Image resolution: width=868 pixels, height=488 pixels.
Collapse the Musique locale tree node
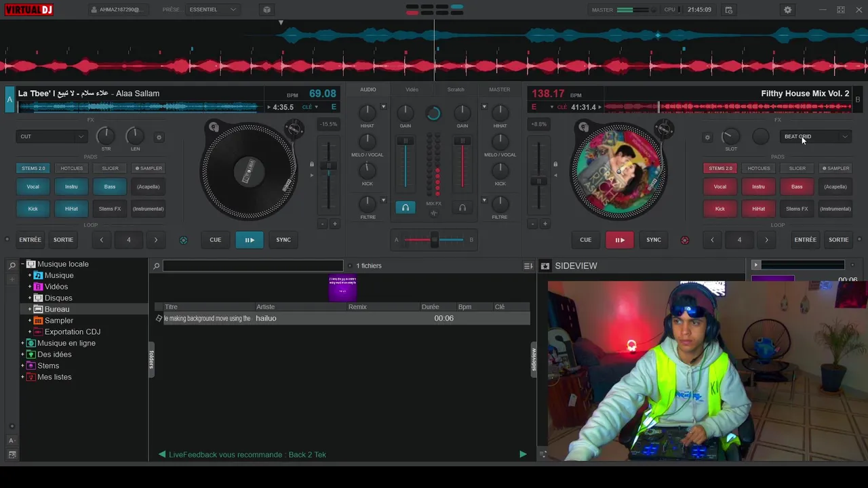(x=22, y=264)
